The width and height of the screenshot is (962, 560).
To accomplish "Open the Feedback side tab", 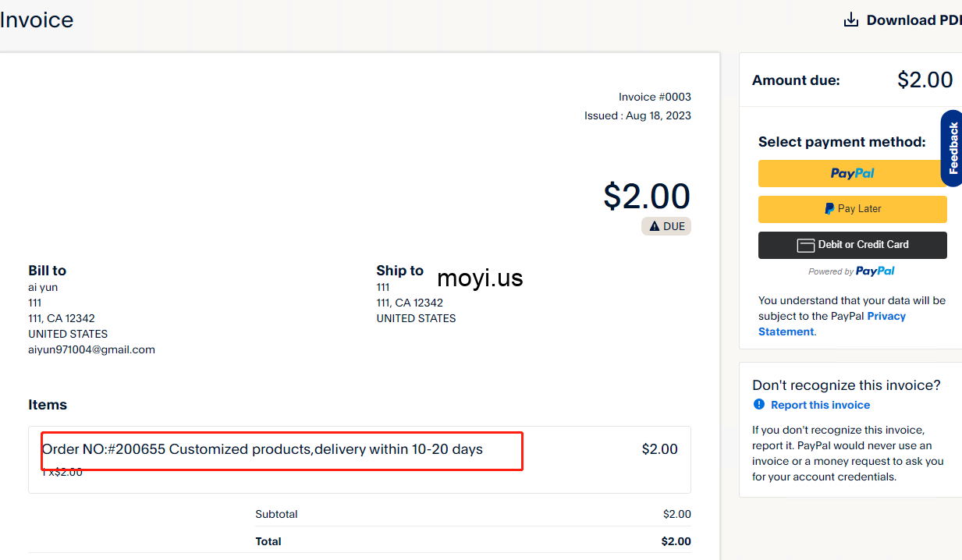I will pyautogui.click(x=953, y=148).
